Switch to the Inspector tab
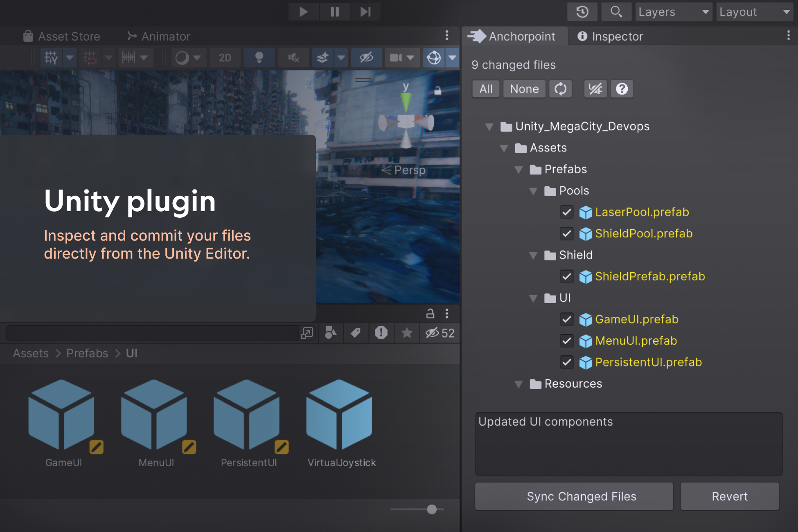The image size is (798, 532). [x=610, y=36]
